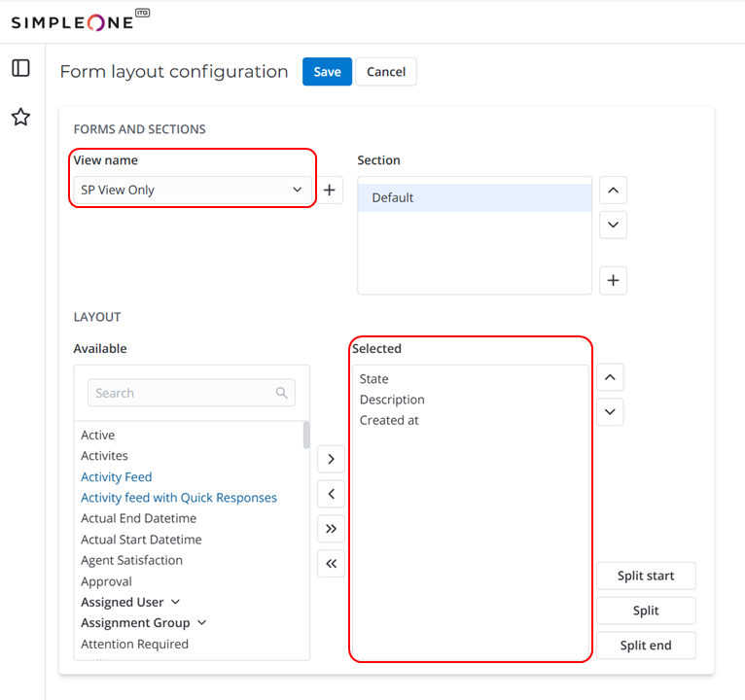Screen dimensions: 745x700
Task: Toggle the sidebar panel icon
Action: (x=20, y=68)
